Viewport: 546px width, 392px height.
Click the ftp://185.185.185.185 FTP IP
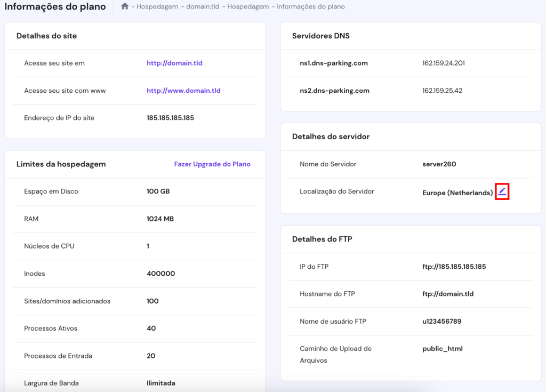[x=454, y=266]
